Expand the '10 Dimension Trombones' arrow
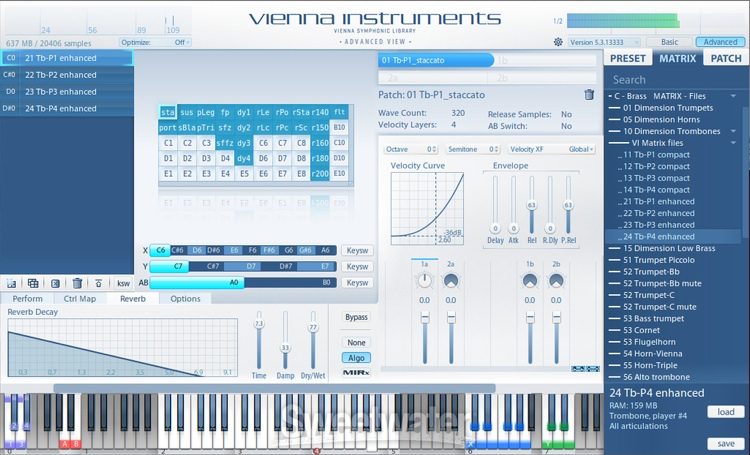 point(733,131)
